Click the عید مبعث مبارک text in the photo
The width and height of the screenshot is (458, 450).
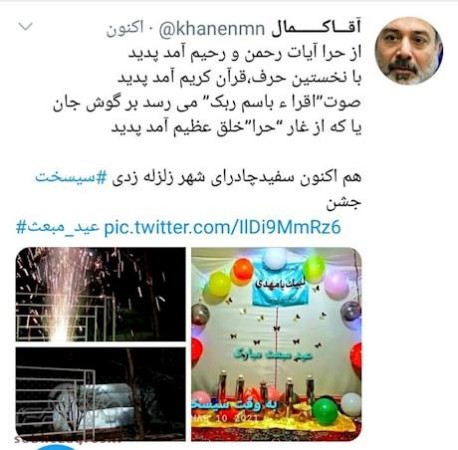click(x=273, y=355)
